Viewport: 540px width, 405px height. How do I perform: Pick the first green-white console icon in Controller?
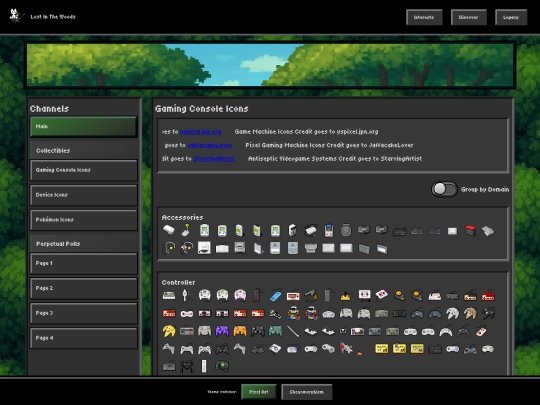pos(169,295)
